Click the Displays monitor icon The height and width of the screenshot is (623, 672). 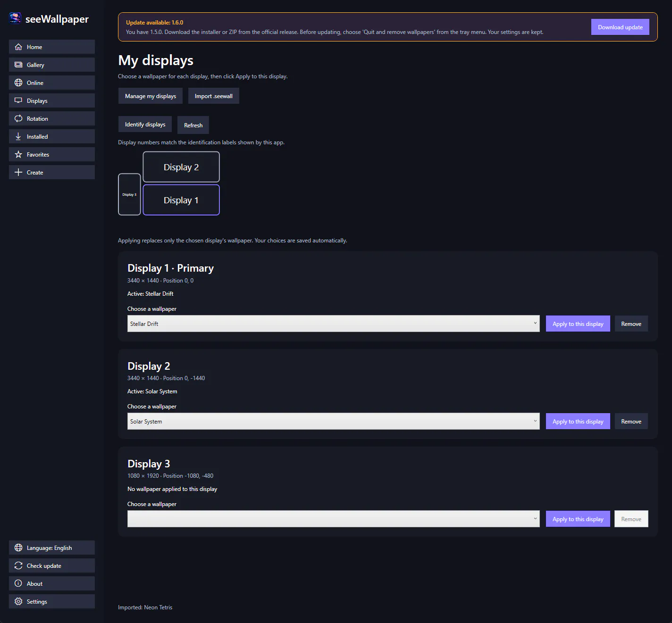tap(18, 100)
